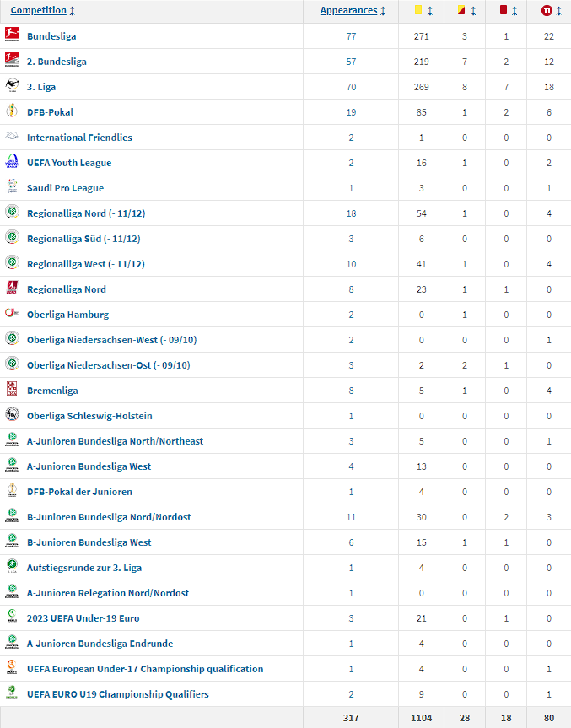Image resolution: width=571 pixels, height=728 pixels.
Task: Click 2023 UEFA Under-19 Euro yellow cards 21
Action: tap(422, 618)
